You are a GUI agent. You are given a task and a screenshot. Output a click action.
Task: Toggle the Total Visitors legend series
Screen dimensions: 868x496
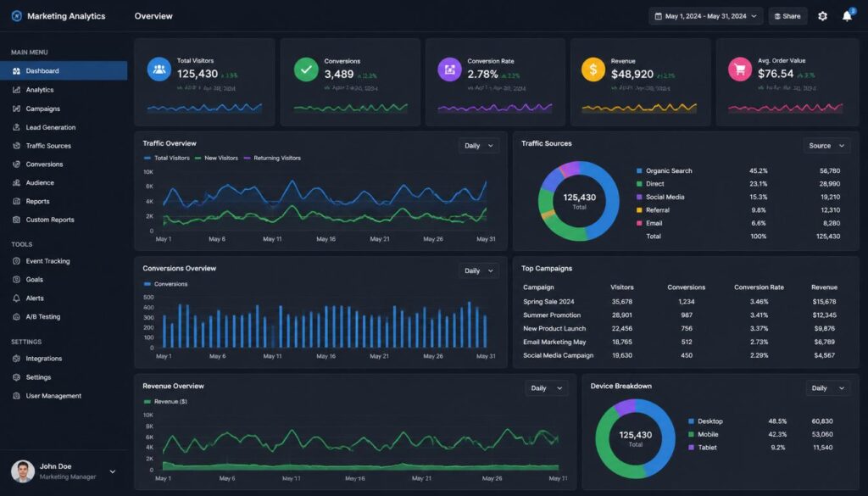[167, 159]
